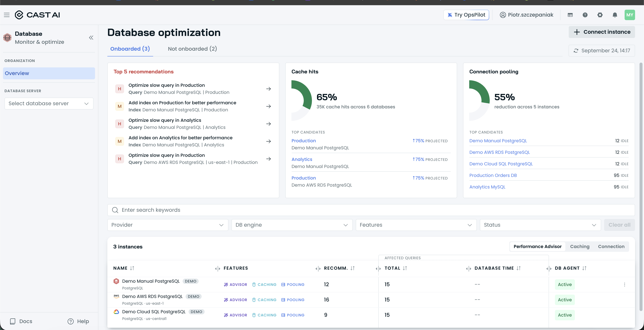Click the Database module icon in sidebar
The image size is (644, 330).
click(x=7, y=38)
